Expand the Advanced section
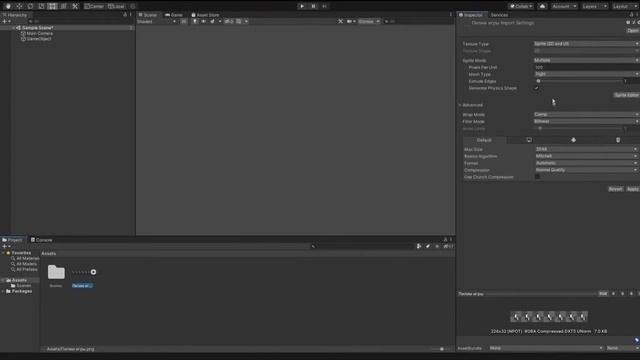The height and width of the screenshot is (360, 640). [460, 105]
